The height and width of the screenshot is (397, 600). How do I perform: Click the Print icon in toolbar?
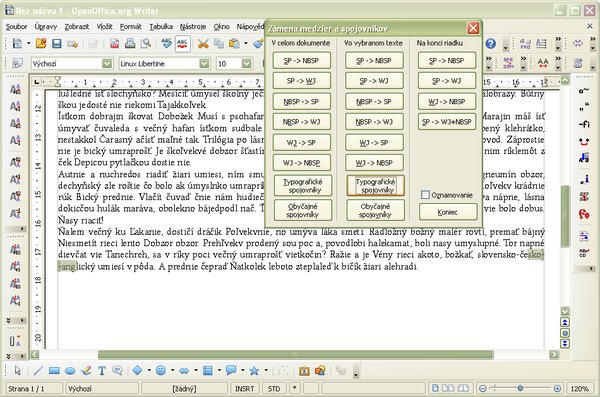(130, 43)
